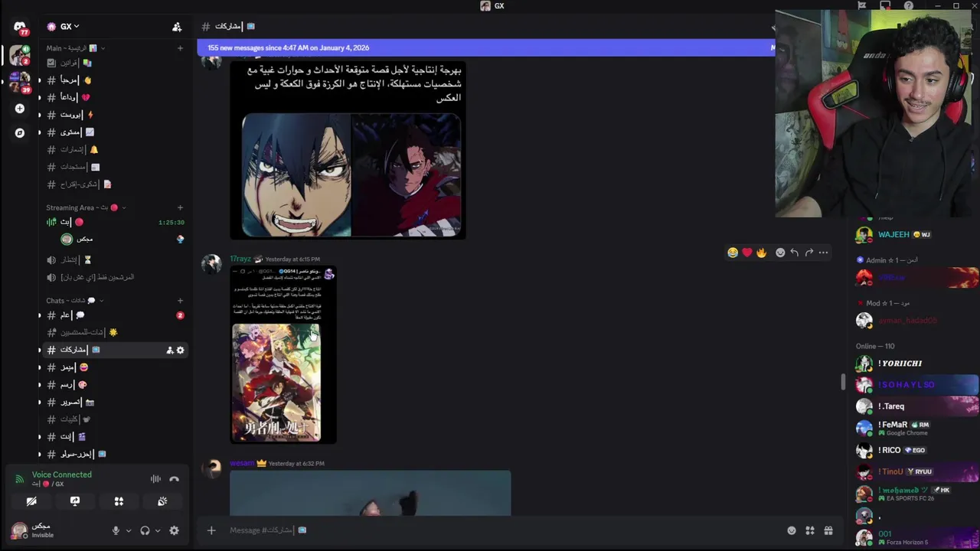Open headphones output options arrow

[x=158, y=530]
